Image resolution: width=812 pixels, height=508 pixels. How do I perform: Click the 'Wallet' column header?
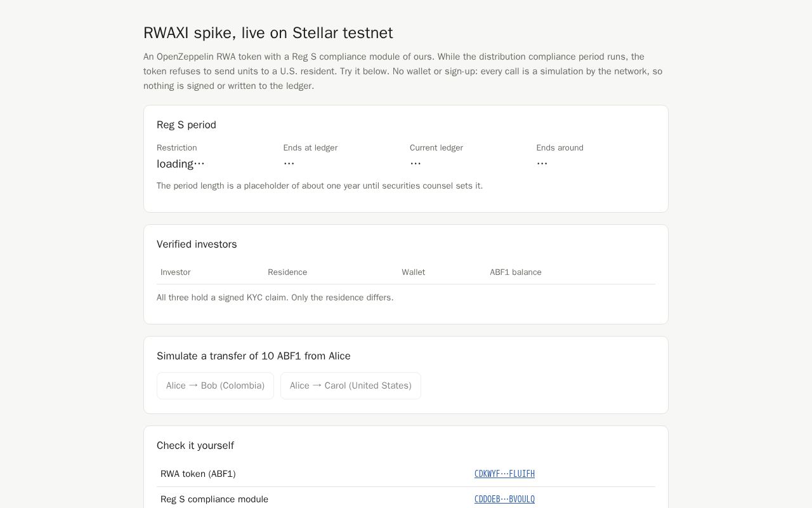[414, 272]
